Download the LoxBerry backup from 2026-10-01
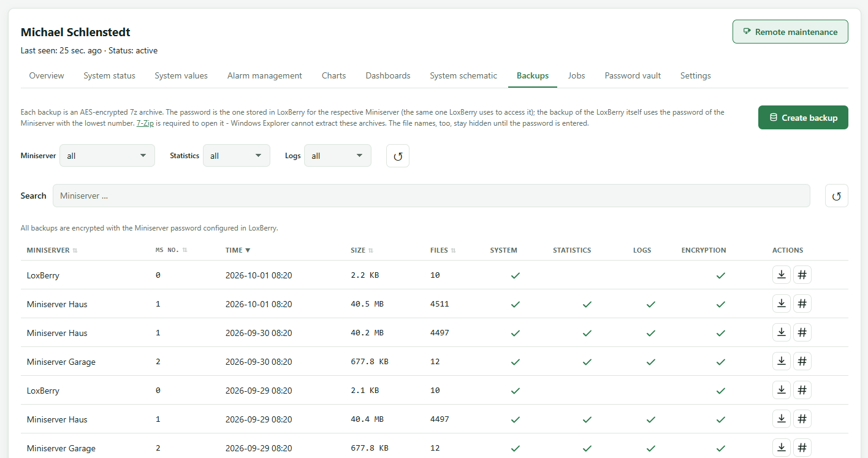 [x=781, y=275]
